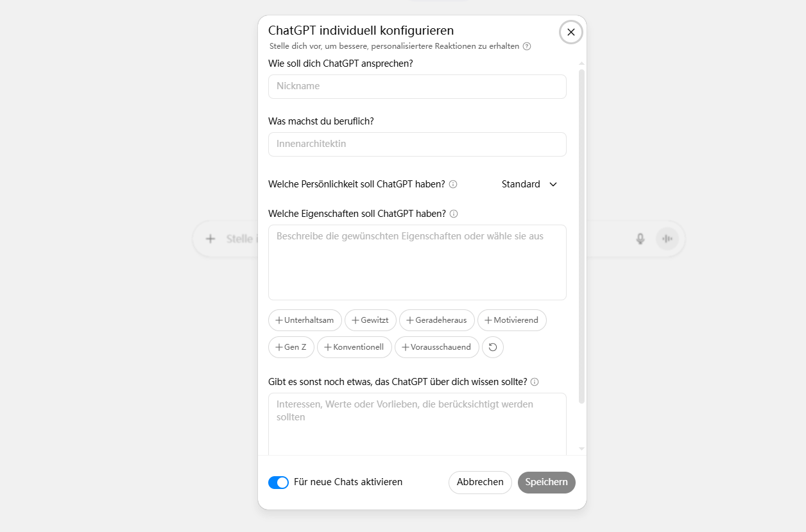The height and width of the screenshot is (532, 806).
Task: Click the microphone icon in the chat bar
Action: click(x=640, y=238)
